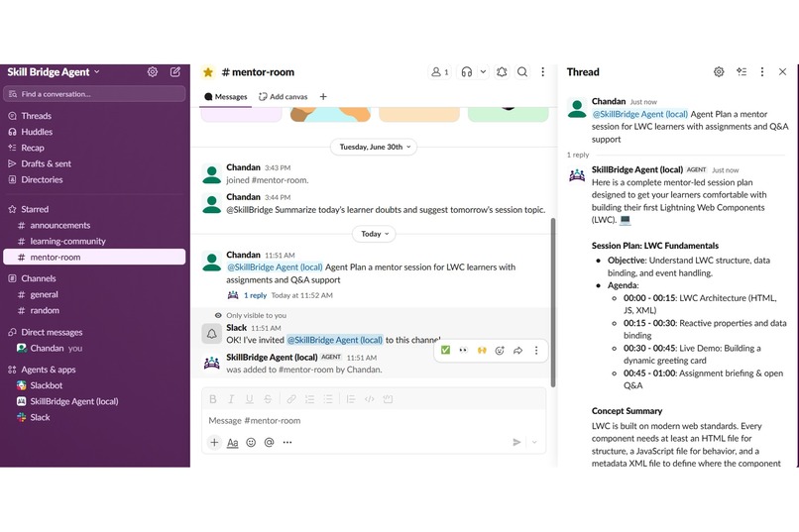
Task: Focus the Find a conversation search box
Action: tap(95, 94)
